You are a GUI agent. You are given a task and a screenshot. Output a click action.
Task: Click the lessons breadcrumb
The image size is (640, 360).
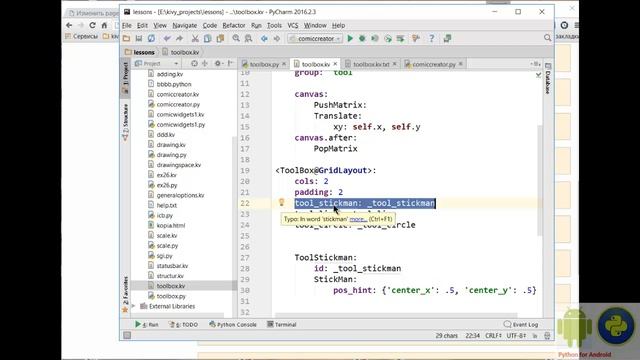point(140,52)
